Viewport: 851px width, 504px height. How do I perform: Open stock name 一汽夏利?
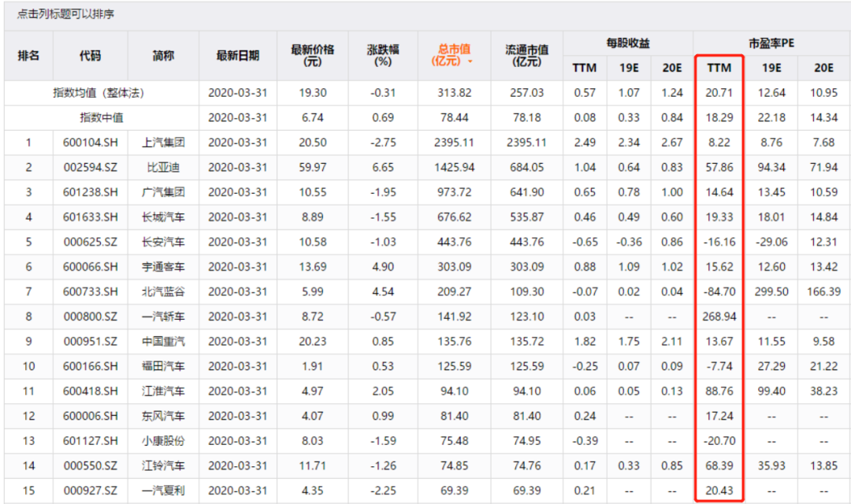163,491
